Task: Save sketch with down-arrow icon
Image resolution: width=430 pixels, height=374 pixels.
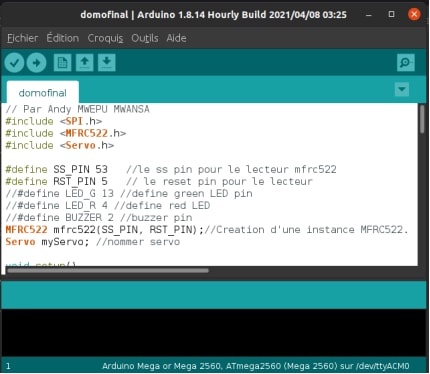Action: [x=107, y=63]
